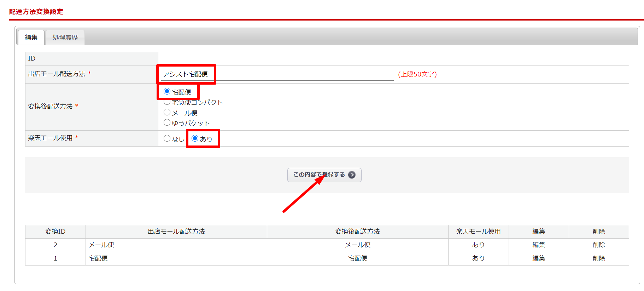644x291 pixels.
Task: Click the 編集 table column header
Action: pyautogui.click(x=539, y=232)
